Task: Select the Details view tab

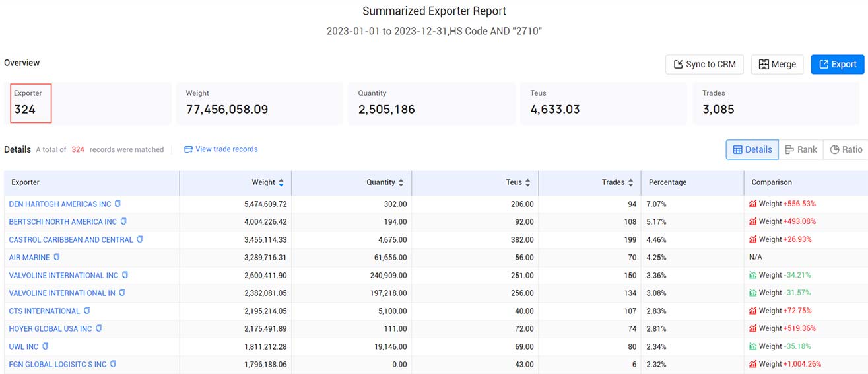Action: (x=752, y=149)
